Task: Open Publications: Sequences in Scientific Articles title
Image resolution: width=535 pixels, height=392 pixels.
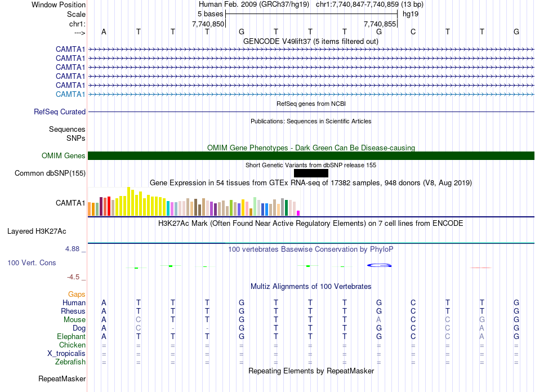Action: click(311, 121)
